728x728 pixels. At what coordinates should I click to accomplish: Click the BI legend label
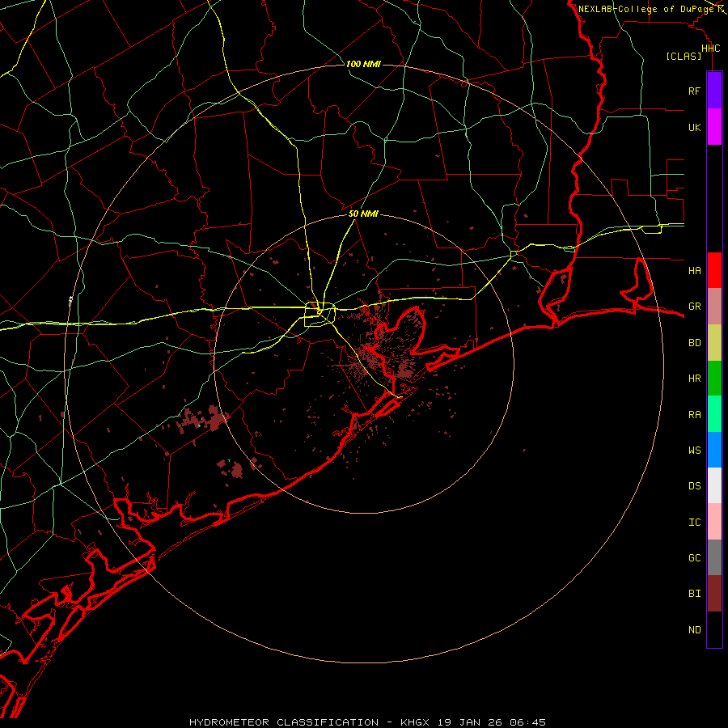click(695, 594)
